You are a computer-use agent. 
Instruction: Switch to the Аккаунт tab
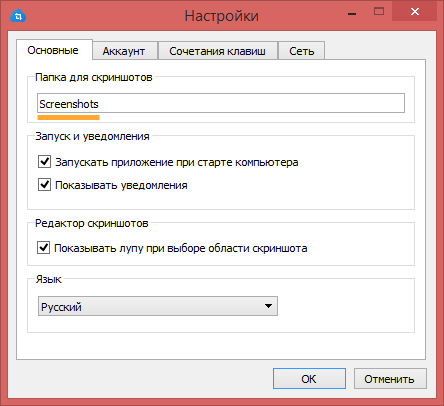tap(124, 51)
